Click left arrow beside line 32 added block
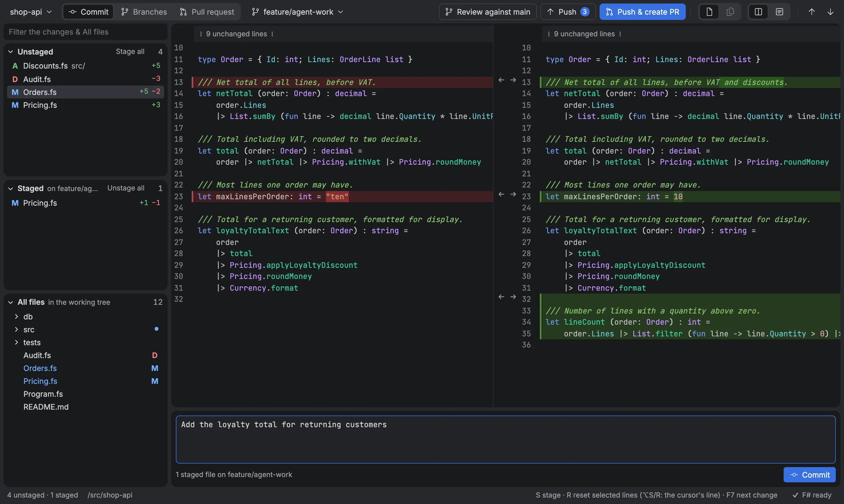844x504 pixels. click(x=501, y=297)
